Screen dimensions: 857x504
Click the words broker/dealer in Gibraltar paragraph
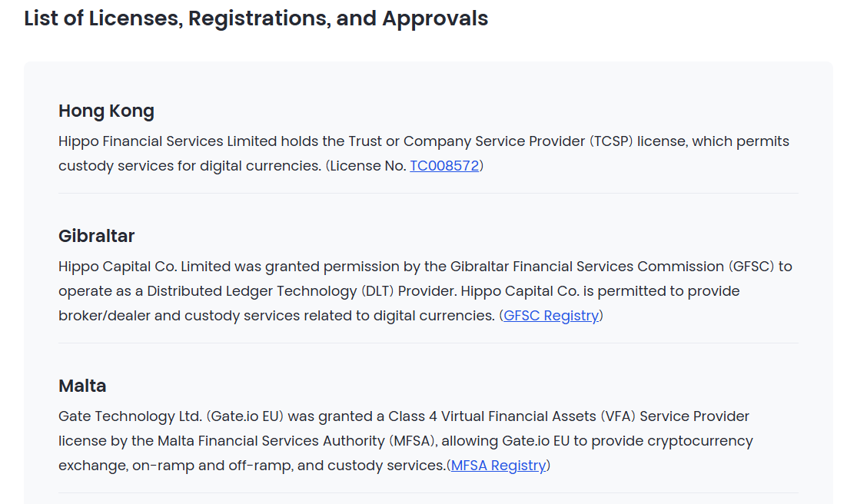click(105, 316)
